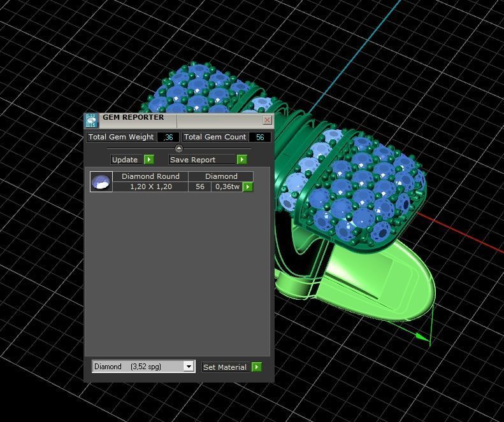
Task: Click the Total Gem Weight value .36
Action: point(168,137)
